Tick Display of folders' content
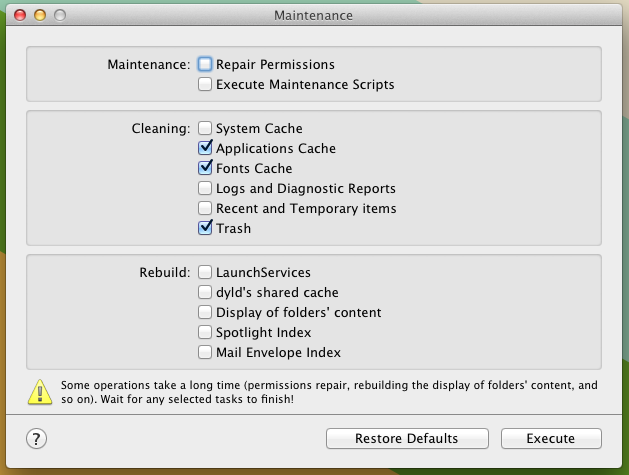The width and height of the screenshot is (629, 475). tap(205, 312)
